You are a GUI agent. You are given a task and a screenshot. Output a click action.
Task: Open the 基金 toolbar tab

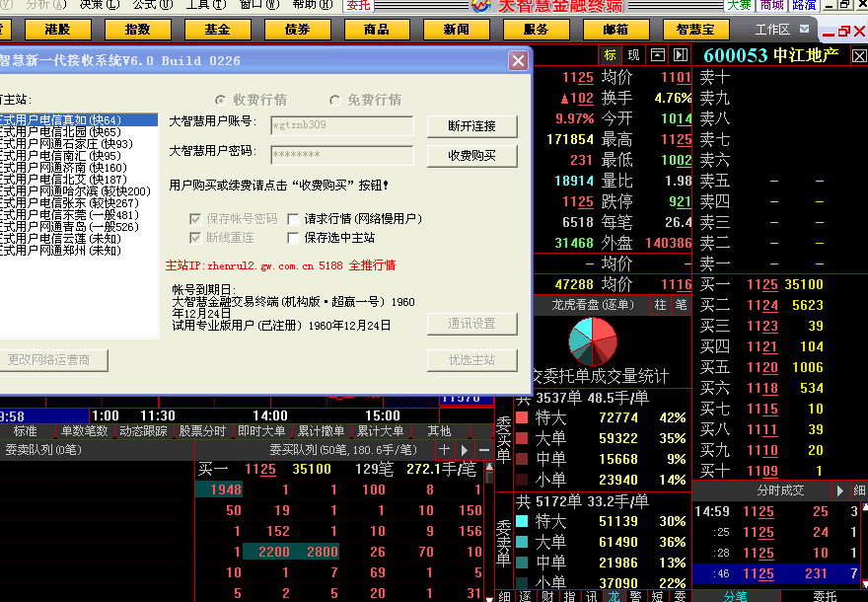[217, 30]
